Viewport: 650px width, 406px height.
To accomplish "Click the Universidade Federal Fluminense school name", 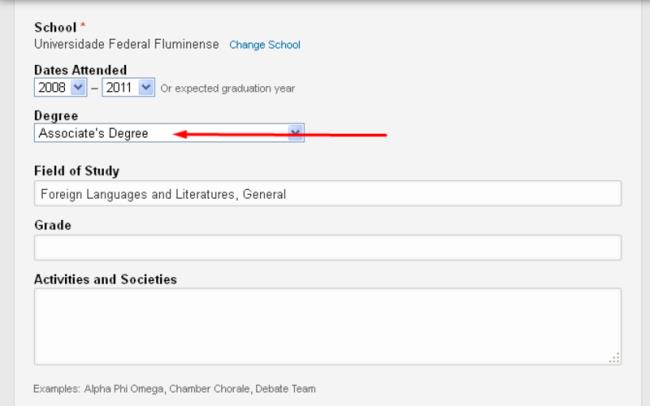I will tap(126, 45).
